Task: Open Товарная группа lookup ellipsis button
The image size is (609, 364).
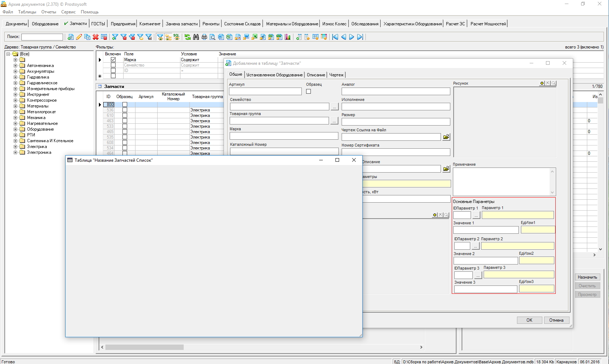Action: (x=334, y=121)
